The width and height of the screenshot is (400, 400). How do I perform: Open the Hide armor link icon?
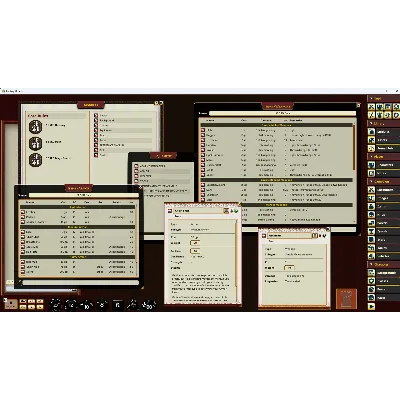pos(23,232)
